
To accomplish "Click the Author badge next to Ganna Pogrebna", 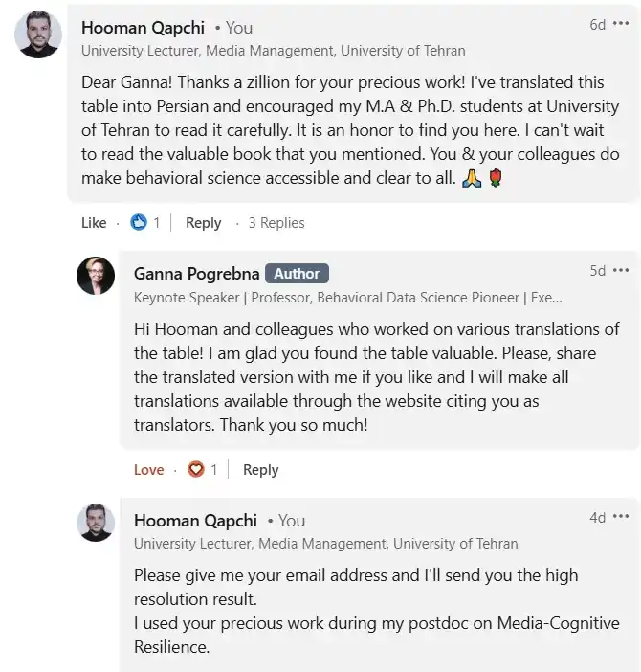I will 297,274.
